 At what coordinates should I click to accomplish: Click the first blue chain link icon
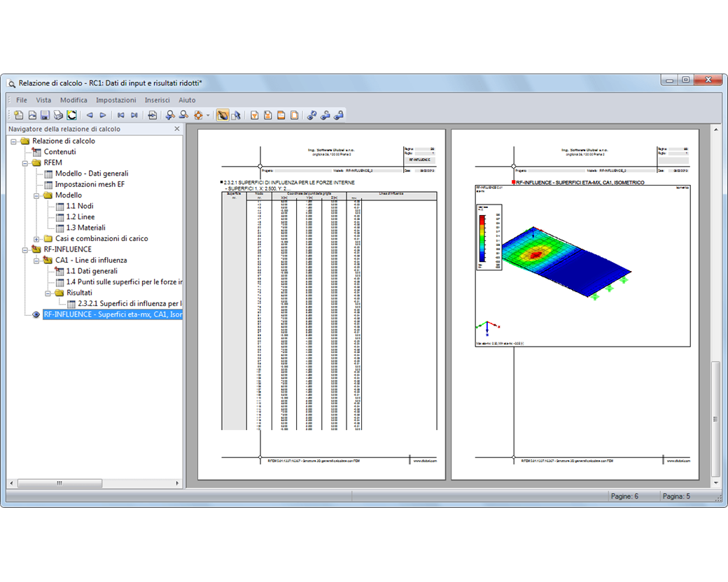coord(312,115)
